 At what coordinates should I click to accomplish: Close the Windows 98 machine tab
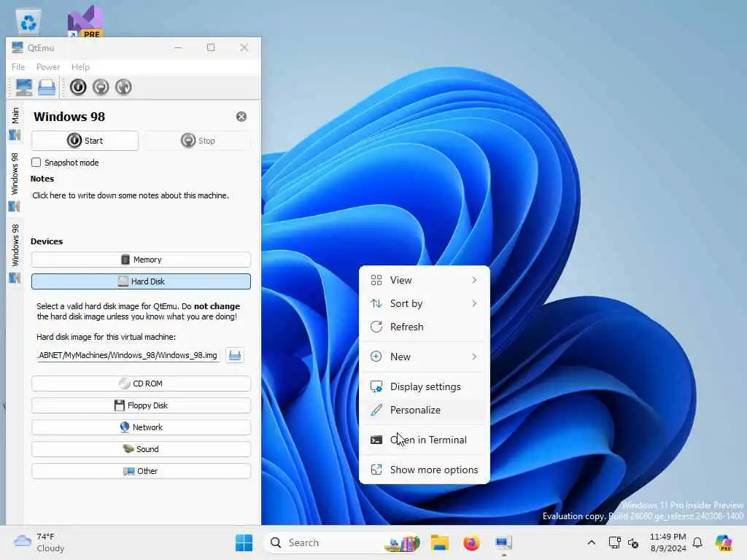coord(241,117)
